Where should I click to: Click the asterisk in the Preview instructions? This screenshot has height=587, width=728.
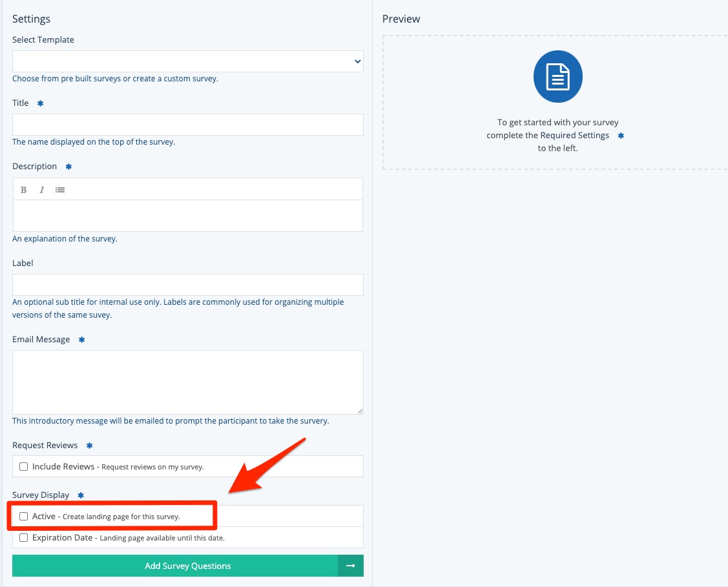coord(621,136)
